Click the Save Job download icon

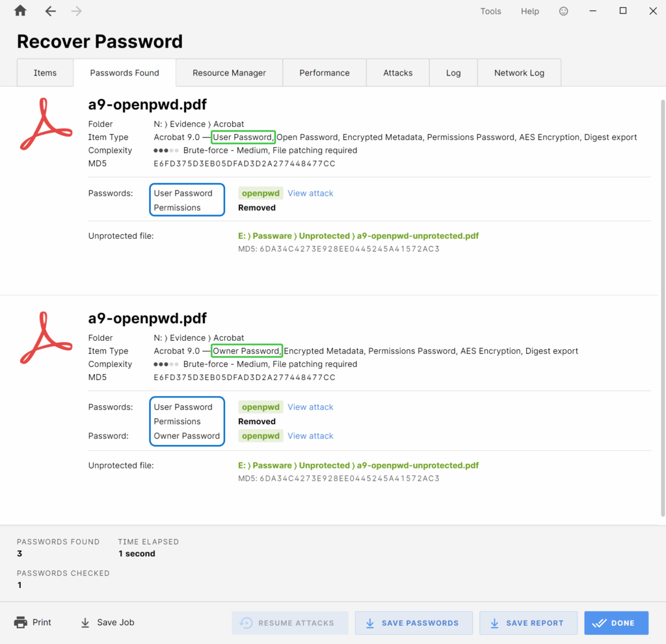pos(85,623)
